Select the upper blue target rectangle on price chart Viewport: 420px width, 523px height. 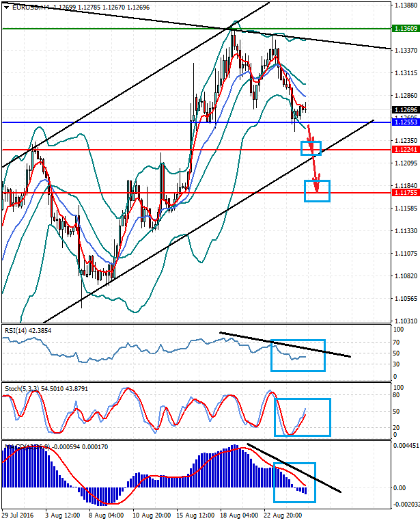click(x=311, y=147)
